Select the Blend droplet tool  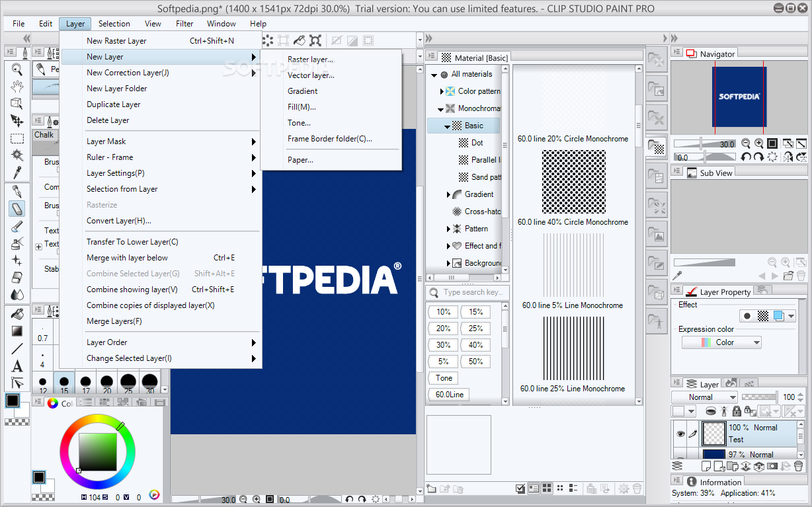pyautogui.click(x=17, y=295)
